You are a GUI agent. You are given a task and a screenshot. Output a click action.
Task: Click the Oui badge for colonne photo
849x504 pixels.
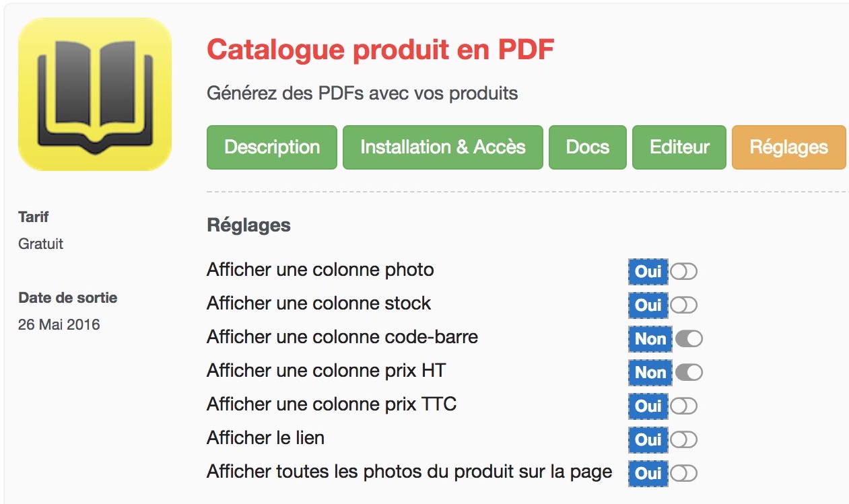coord(648,272)
